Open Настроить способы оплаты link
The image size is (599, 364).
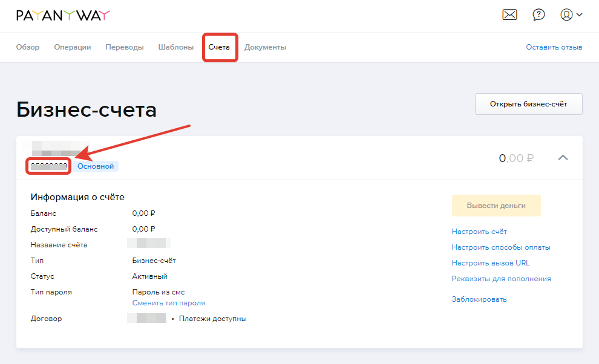pos(501,247)
